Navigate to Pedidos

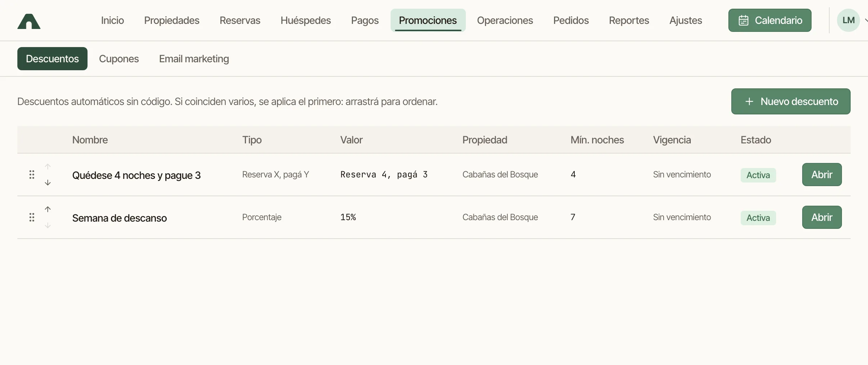(x=571, y=20)
